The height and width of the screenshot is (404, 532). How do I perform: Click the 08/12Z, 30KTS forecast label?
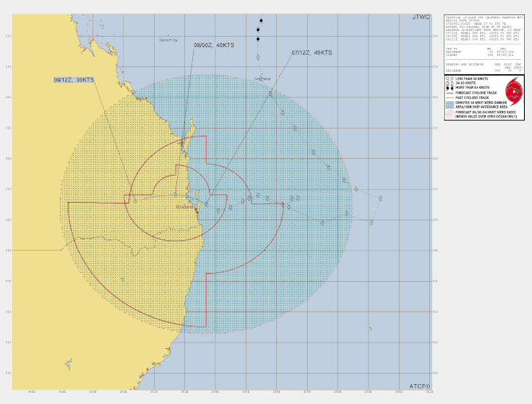(x=73, y=80)
